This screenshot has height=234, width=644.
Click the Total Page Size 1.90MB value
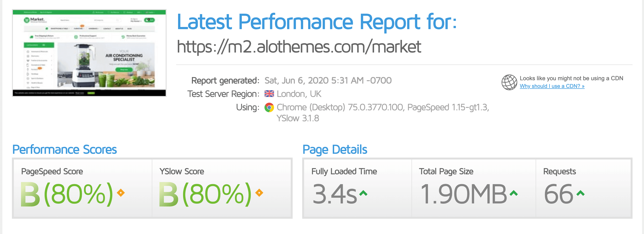point(463,194)
